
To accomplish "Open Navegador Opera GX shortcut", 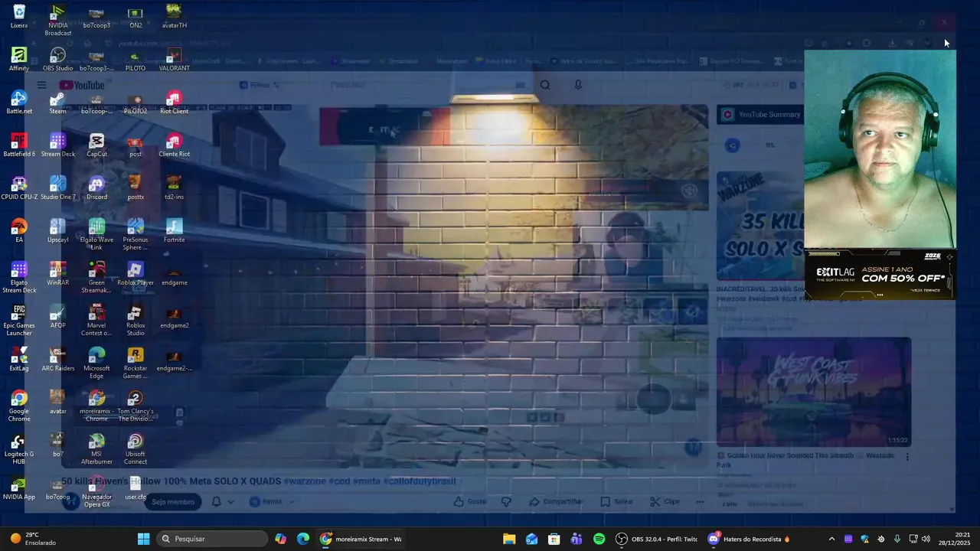I will tap(96, 491).
